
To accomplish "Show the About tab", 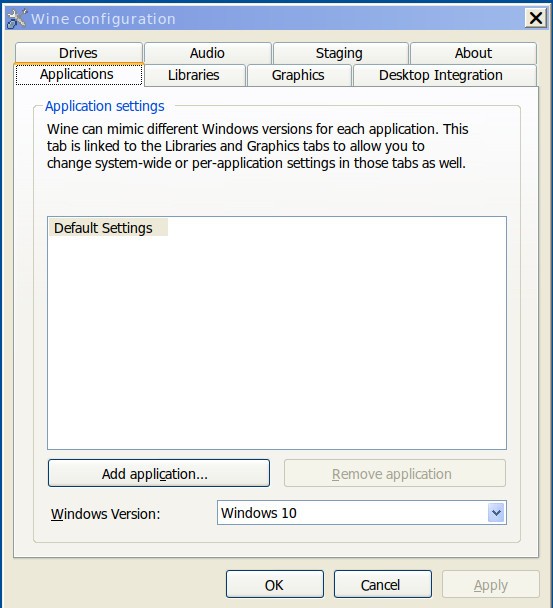I will (473, 53).
